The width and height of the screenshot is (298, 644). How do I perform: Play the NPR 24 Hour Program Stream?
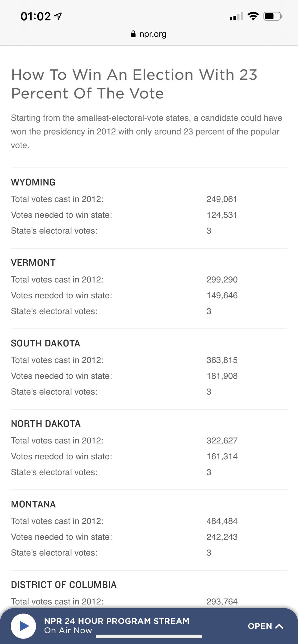click(x=23, y=626)
